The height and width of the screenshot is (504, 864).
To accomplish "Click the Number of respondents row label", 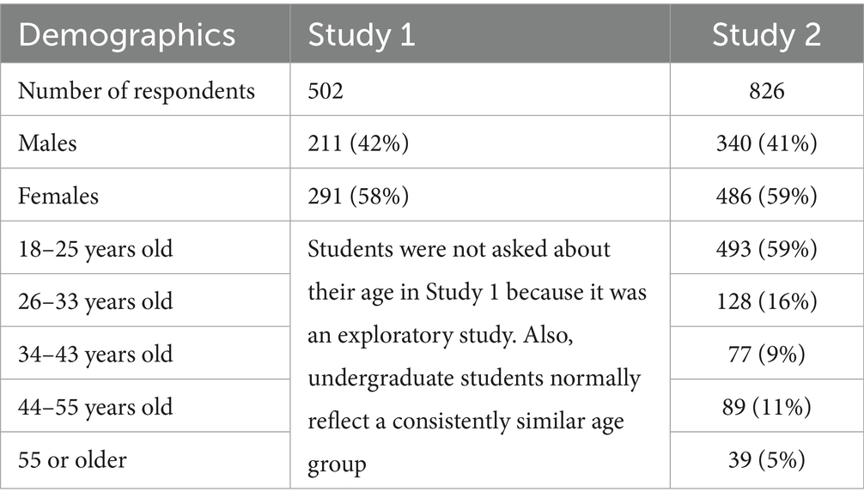I will [x=137, y=90].
